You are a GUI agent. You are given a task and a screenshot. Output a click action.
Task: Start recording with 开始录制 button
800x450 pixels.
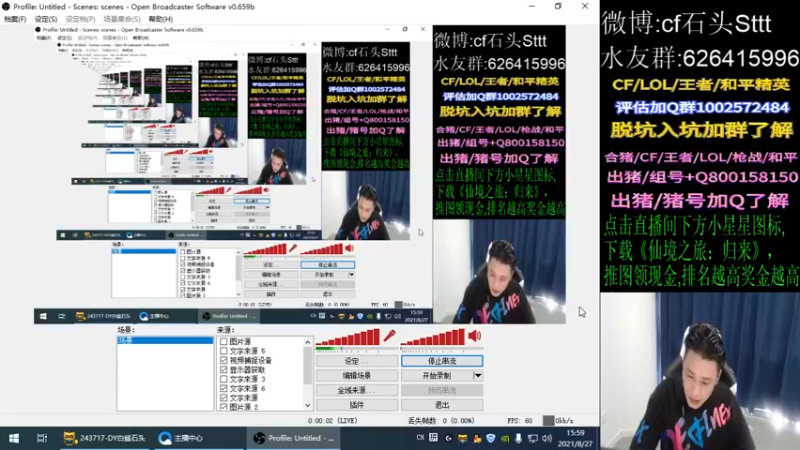click(x=437, y=376)
